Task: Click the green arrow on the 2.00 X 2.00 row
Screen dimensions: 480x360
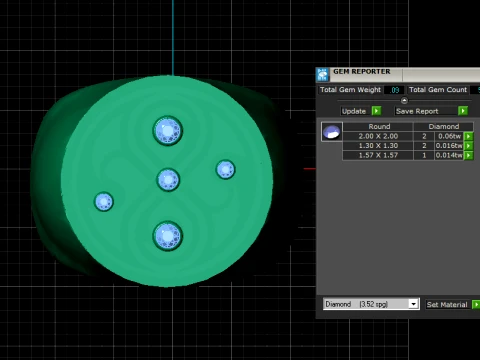Action: click(469, 136)
